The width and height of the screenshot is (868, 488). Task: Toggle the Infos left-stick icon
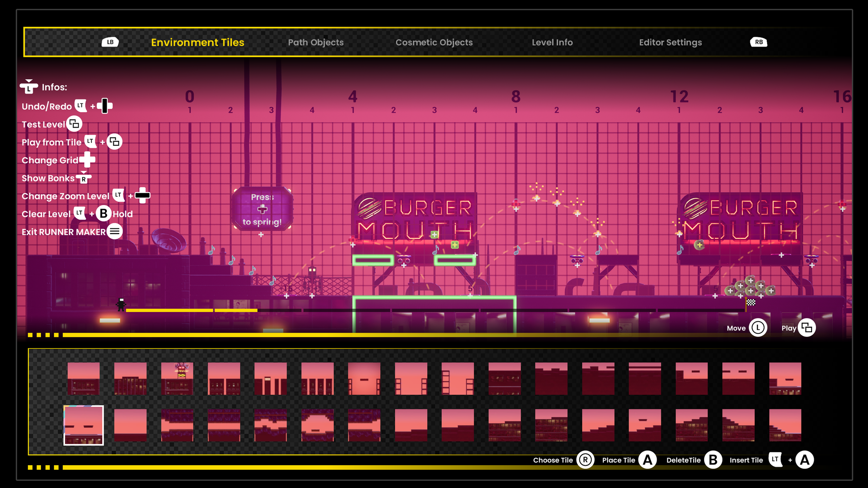(x=29, y=87)
